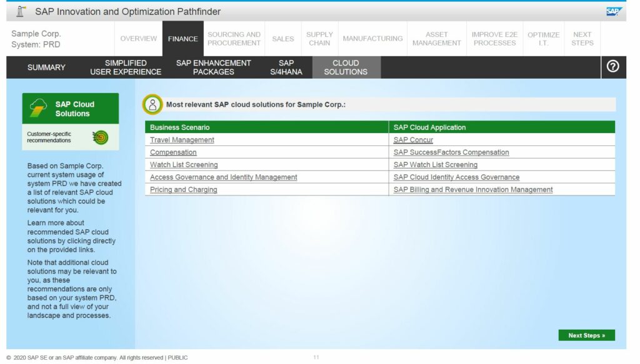Image resolution: width=640 pixels, height=364 pixels.
Task: Click the target icon beside Customer-specific recommendations
Action: (101, 137)
